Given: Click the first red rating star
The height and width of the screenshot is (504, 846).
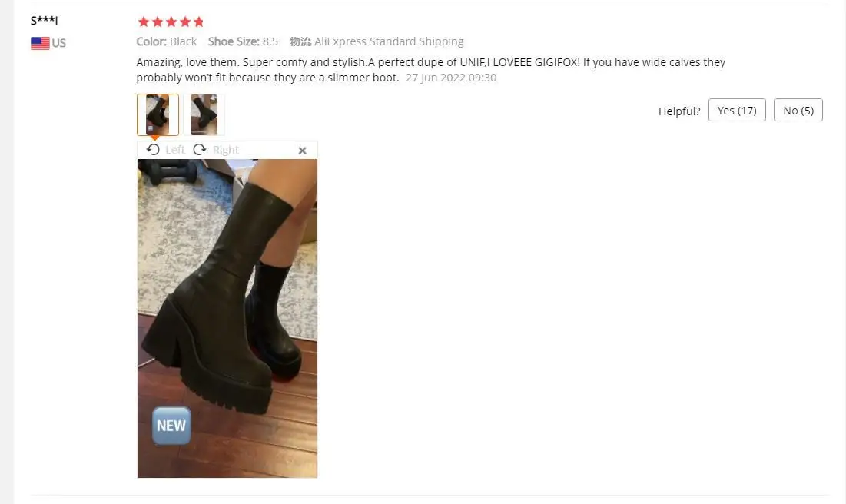Looking at the screenshot, I should click(x=144, y=22).
